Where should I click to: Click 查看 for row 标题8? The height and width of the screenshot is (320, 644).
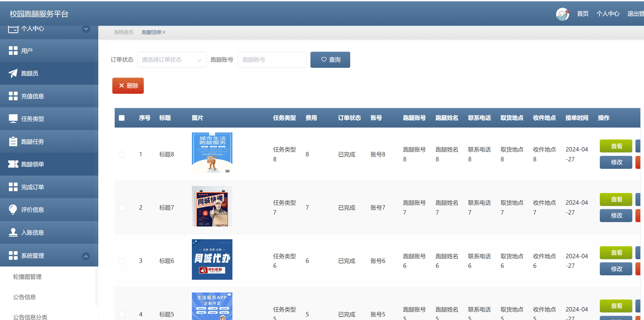click(x=616, y=146)
